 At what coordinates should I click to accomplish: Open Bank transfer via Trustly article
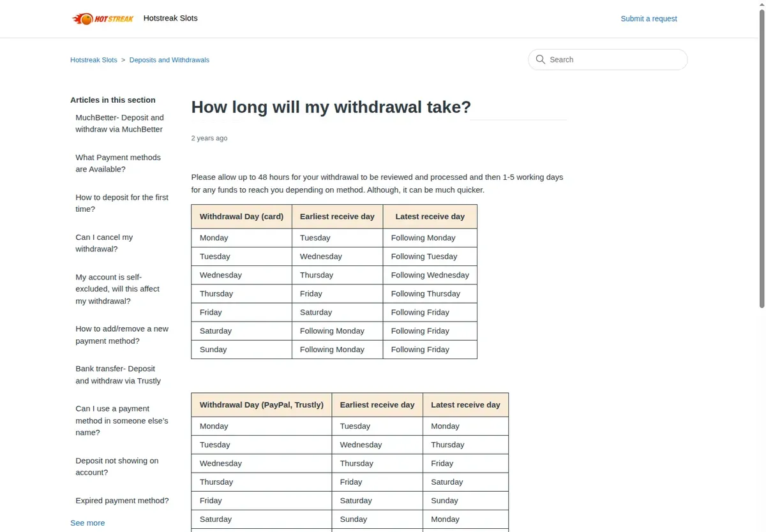(118, 374)
